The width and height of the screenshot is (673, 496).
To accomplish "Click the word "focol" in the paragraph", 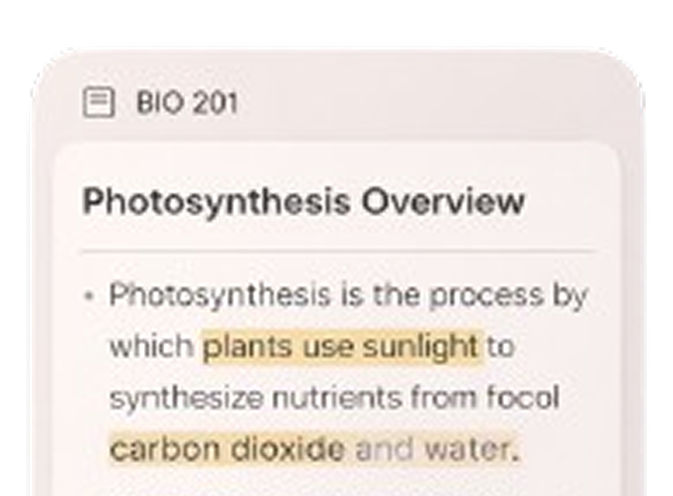I will [522, 398].
